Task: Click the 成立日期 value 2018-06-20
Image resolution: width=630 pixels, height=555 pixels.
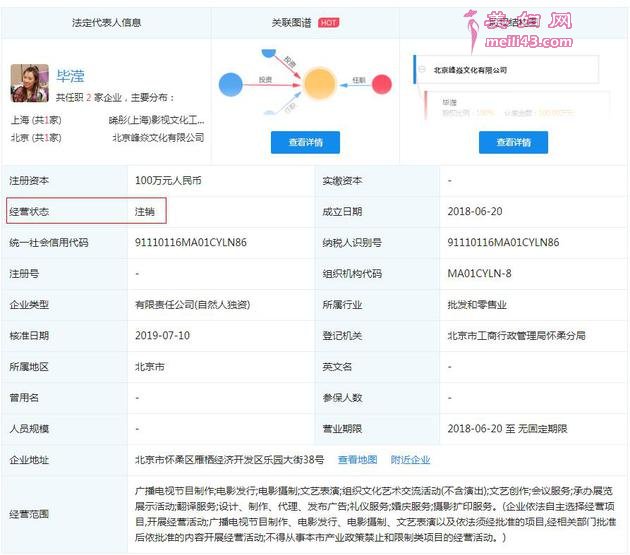Action: (x=475, y=211)
